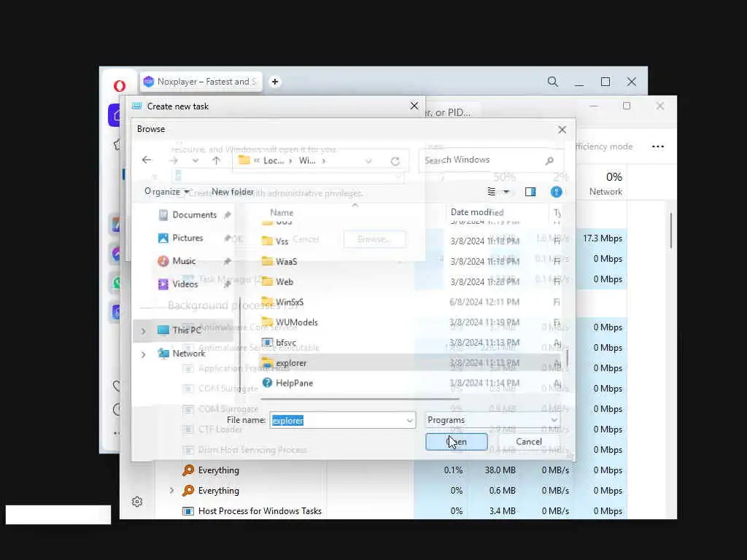Sort files by Date modified column
The image size is (747, 560).
coord(477,212)
